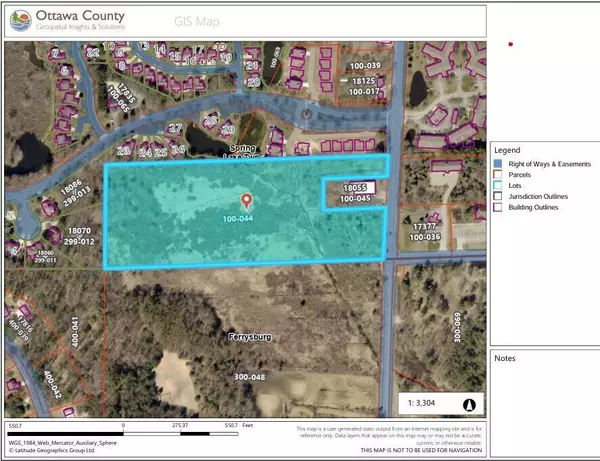600x461 pixels.
Task: Click the '18060' address label
Action: [46, 253]
